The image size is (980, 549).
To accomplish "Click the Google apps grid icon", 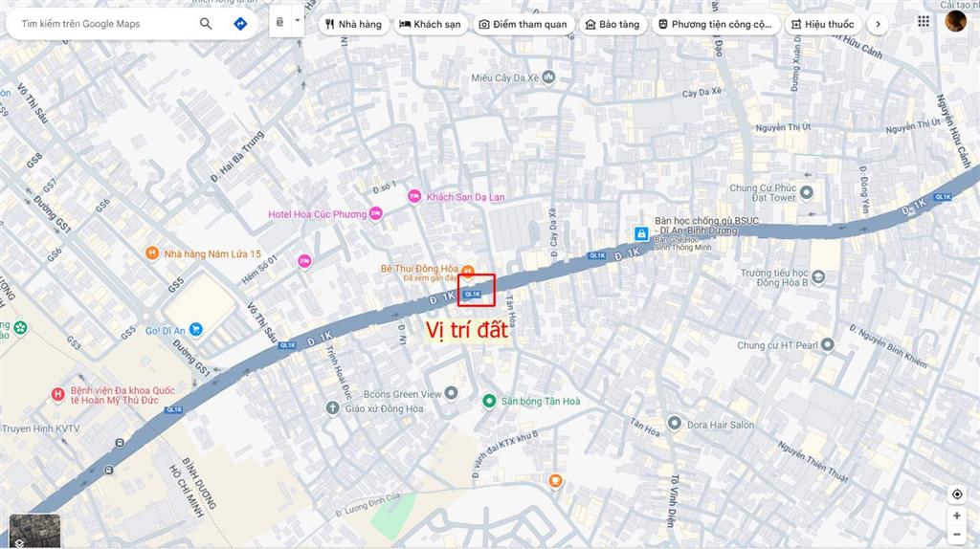I will [x=924, y=21].
